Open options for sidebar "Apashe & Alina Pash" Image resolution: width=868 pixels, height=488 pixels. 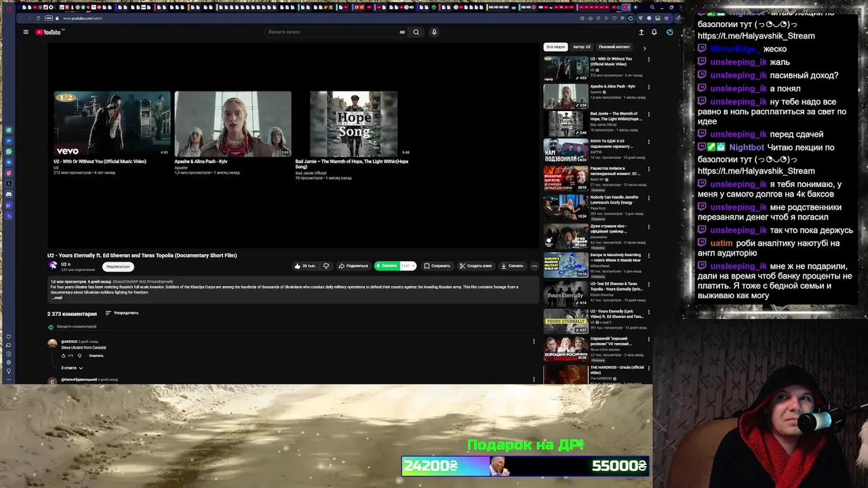tap(648, 87)
